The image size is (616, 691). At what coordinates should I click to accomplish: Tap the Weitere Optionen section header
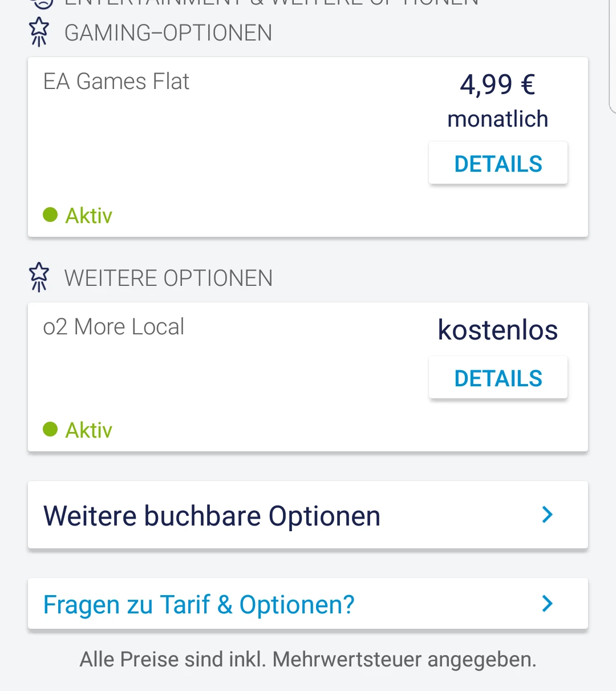(x=168, y=278)
